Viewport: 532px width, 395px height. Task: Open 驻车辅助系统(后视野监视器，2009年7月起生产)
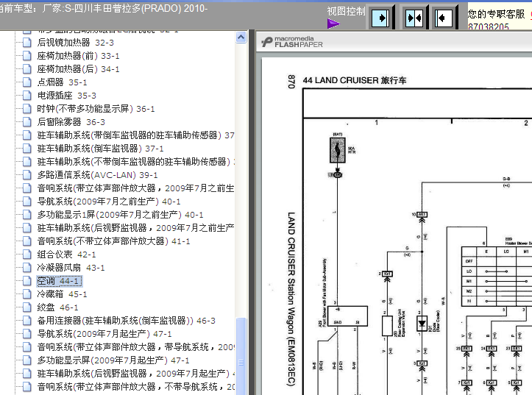point(135,373)
